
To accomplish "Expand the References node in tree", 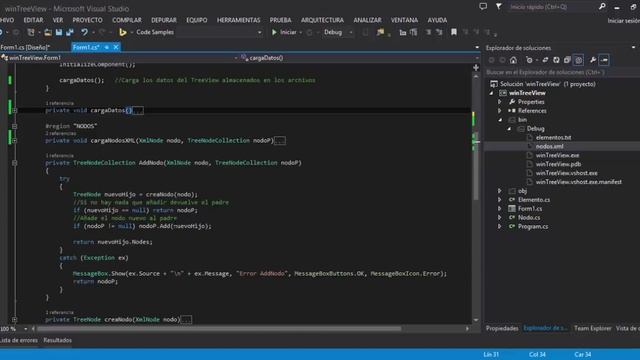I will pyautogui.click(x=500, y=111).
